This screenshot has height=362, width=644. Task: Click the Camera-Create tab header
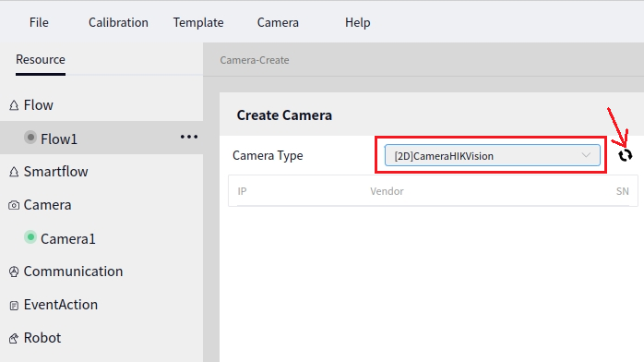point(255,60)
